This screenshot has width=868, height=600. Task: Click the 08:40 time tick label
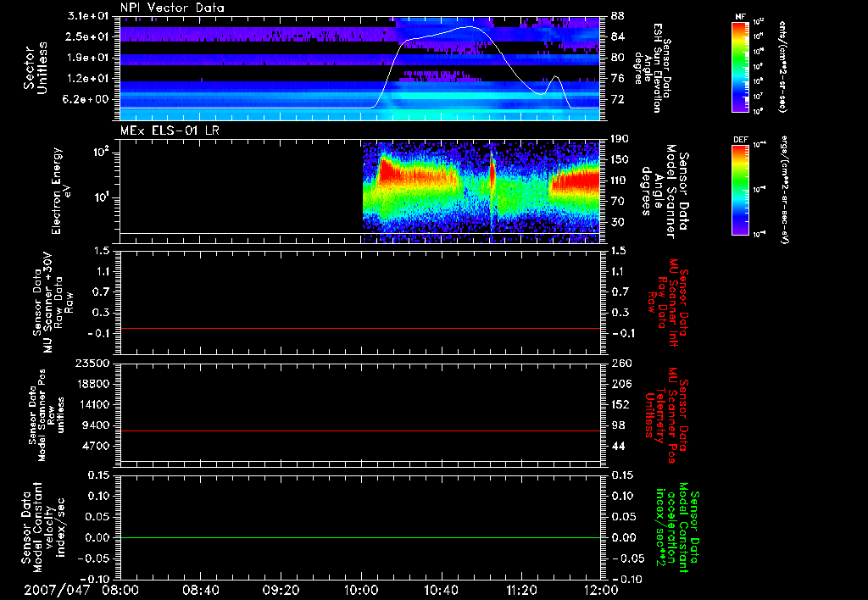click(200, 590)
